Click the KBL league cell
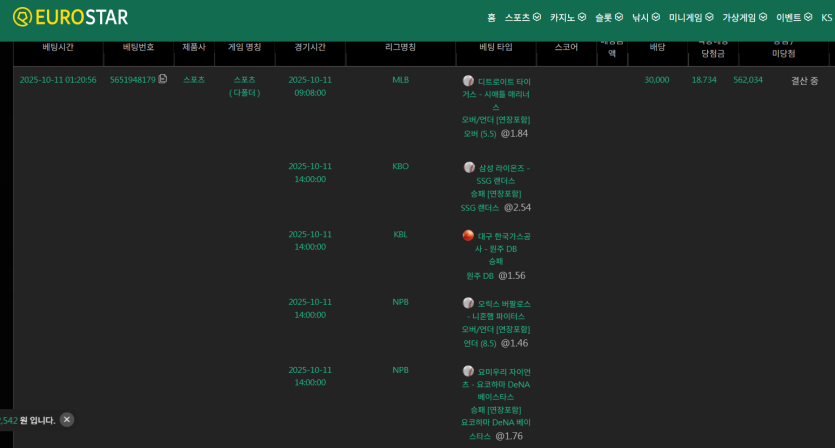 click(400, 234)
